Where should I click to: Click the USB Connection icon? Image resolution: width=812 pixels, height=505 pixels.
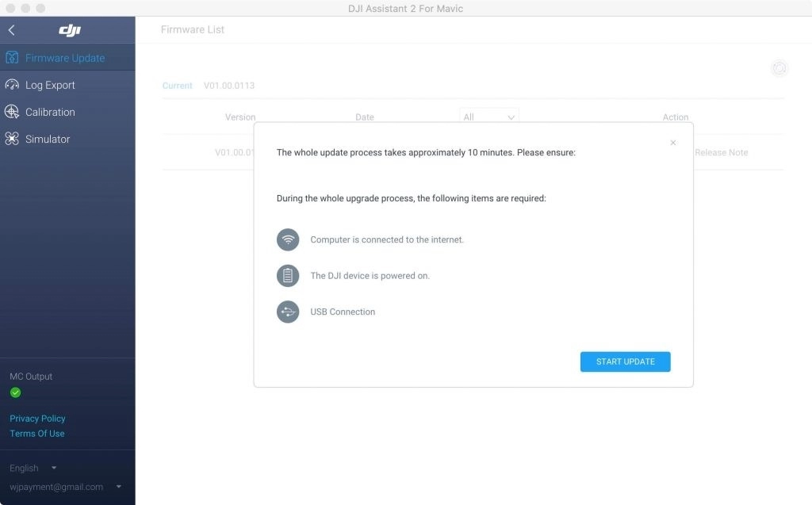tap(288, 312)
